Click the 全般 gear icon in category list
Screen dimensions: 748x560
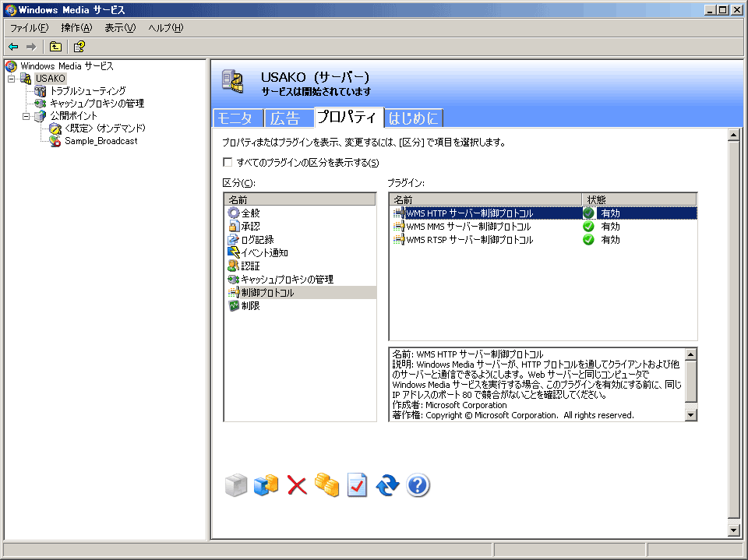(x=233, y=213)
